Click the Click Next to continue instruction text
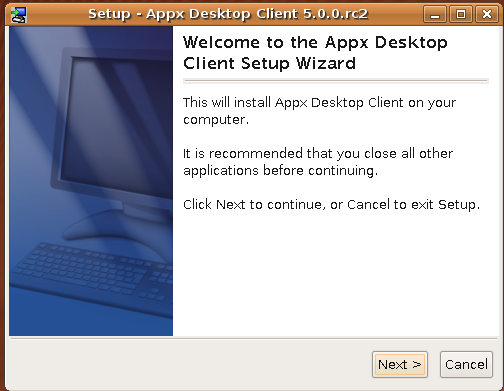This screenshot has width=504, height=391. (x=331, y=204)
